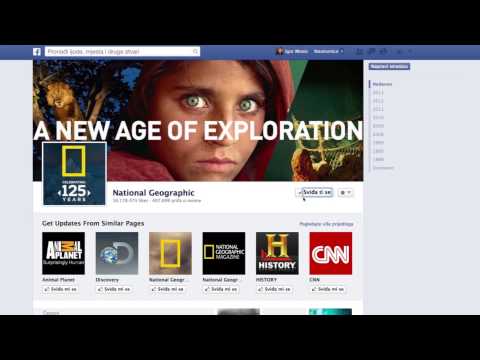This screenshot has width=480, height=360.
Task: Like the National Geographic Magazine suggestion
Action: pyautogui.click(x=221, y=289)
